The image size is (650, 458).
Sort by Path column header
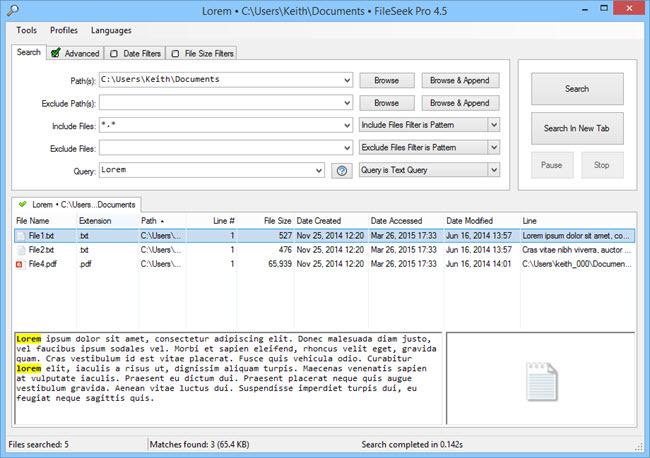(x=162, y=221)
